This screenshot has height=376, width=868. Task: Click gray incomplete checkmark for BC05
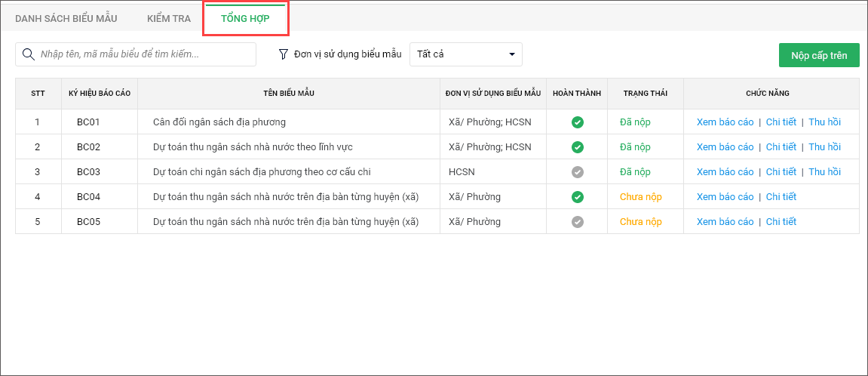[x=577, y=222]
